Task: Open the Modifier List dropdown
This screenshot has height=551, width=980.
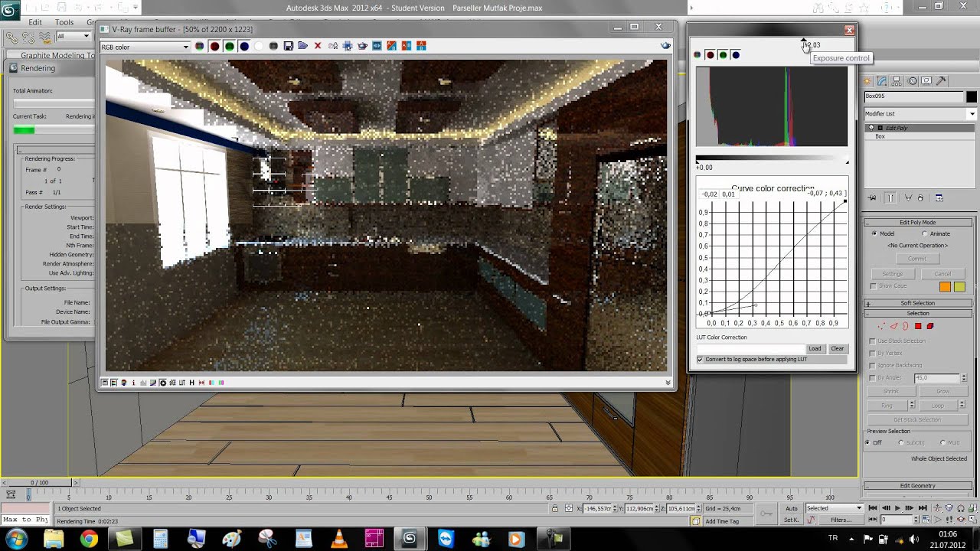Action: (920, 114)
